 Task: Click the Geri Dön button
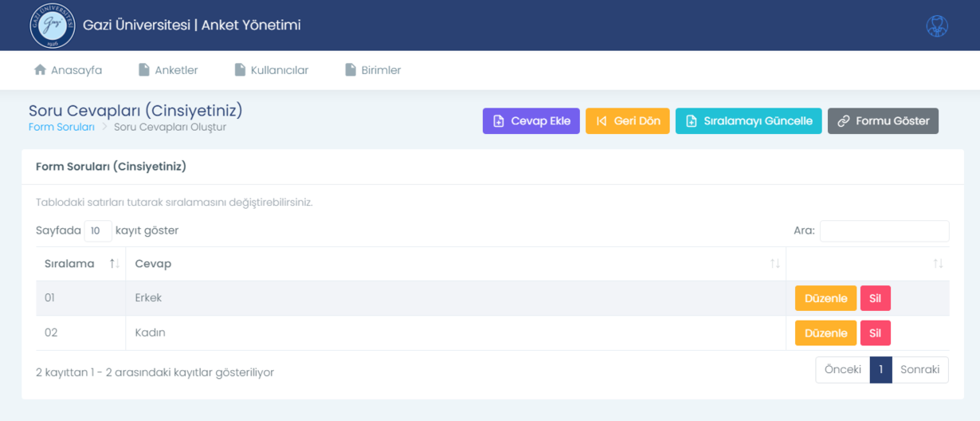[628, 121]
